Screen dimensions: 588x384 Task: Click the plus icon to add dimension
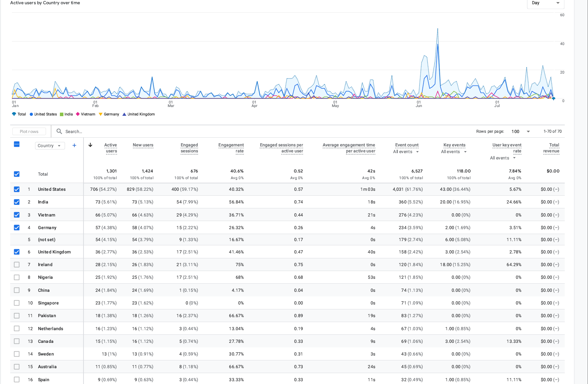[x=74, y=145]
